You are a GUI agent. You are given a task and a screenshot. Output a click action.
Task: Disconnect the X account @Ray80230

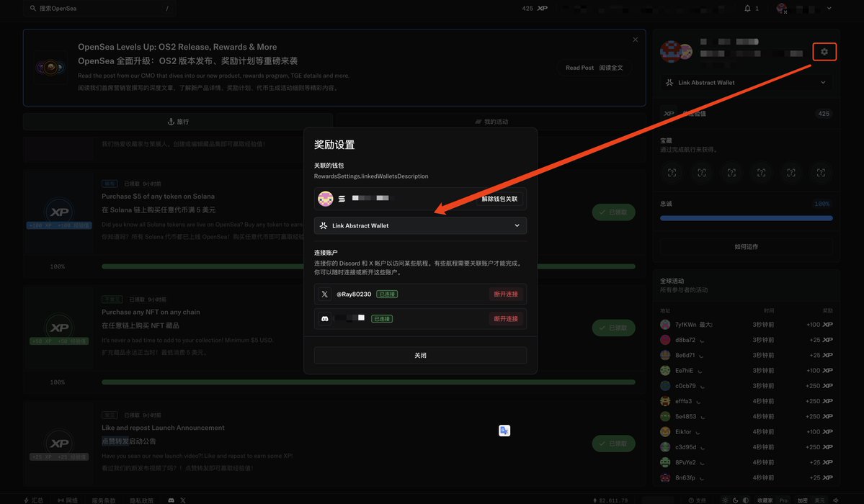click(505, 294)
